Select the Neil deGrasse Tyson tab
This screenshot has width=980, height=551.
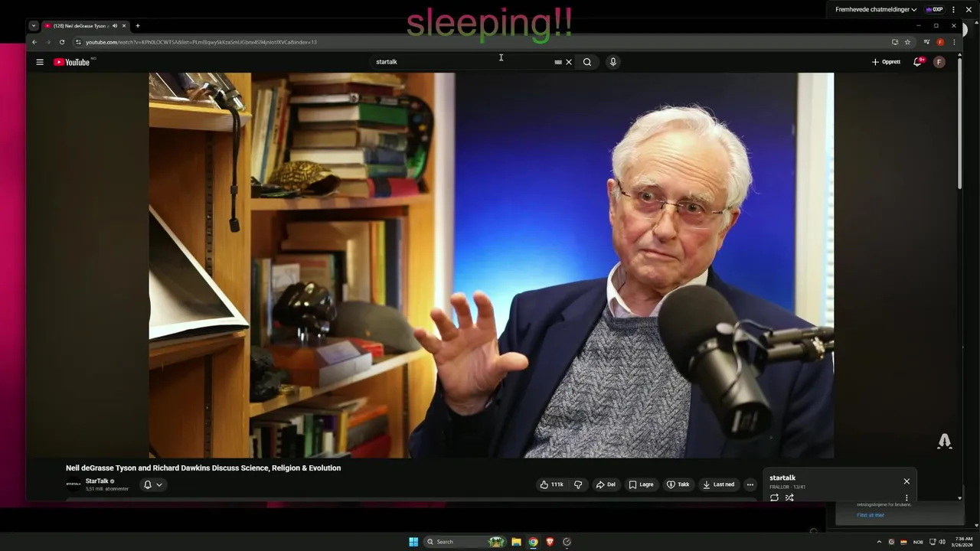80,26
